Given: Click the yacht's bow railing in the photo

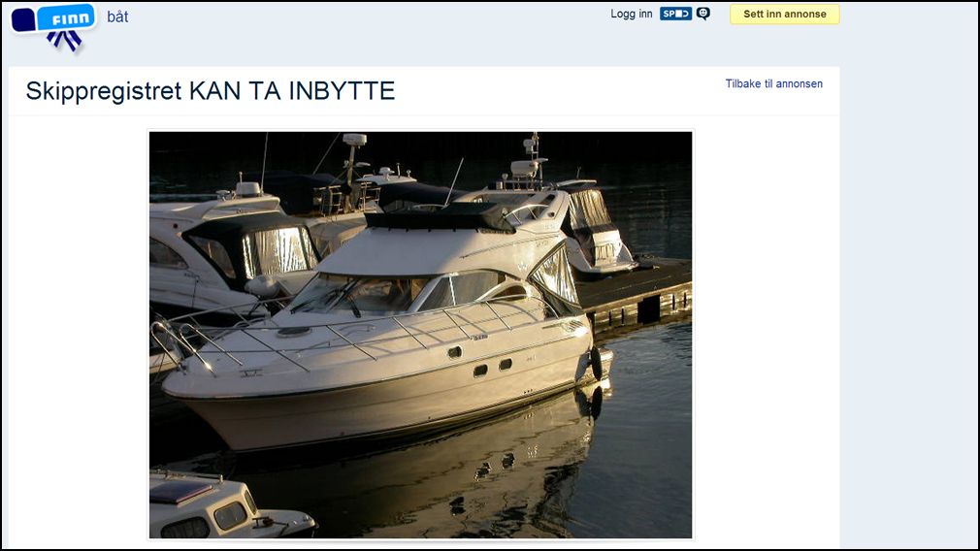Looking at the screenshot, I should point(350,338).
